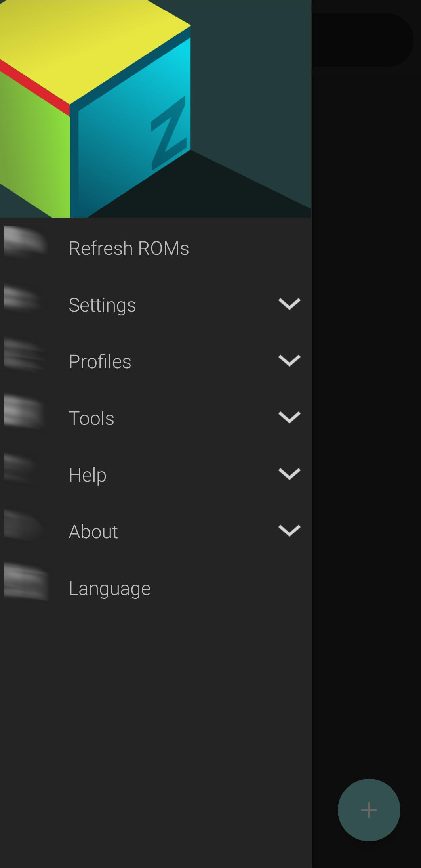Open the Settings label in drawer
Screen dimensions: 421x868
tap(102, 305)
